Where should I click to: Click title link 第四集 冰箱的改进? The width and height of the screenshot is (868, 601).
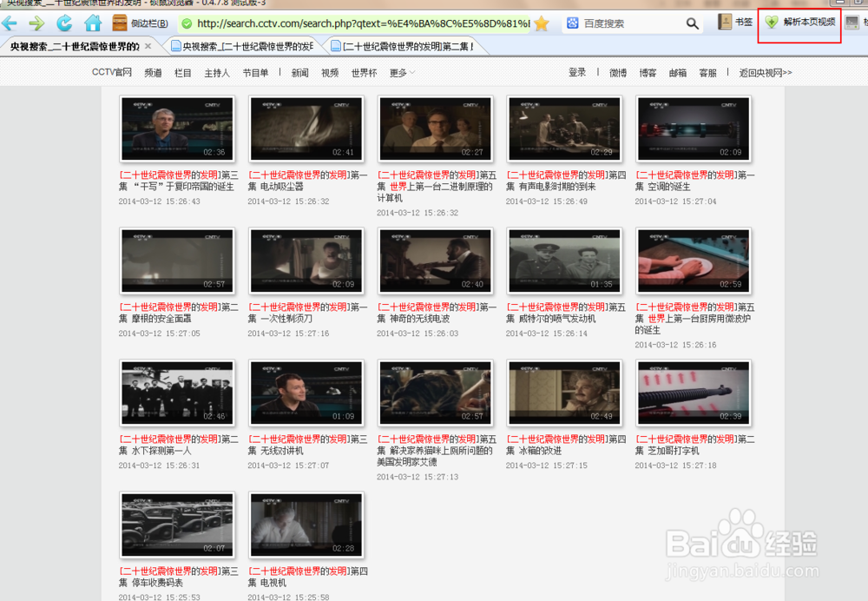tap(566, 445)
